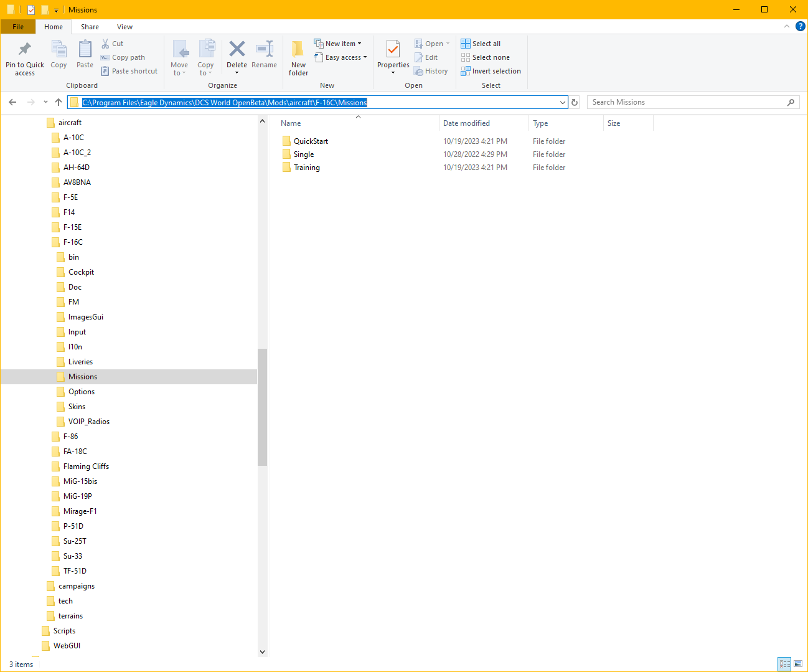Click the Rename icon in Organize group

(265, 49)
